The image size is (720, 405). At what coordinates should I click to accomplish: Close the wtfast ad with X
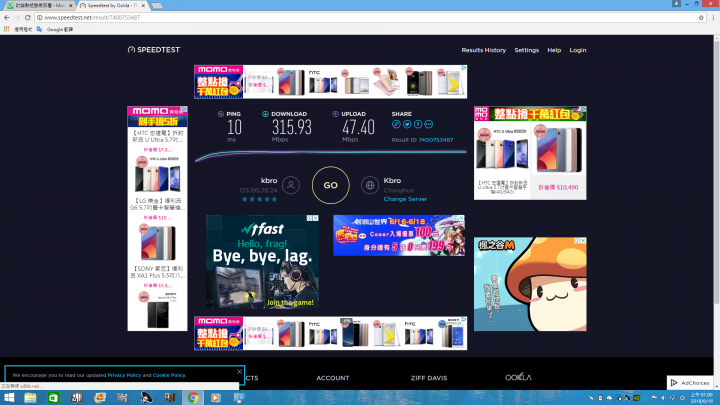(x=316, y=218)
